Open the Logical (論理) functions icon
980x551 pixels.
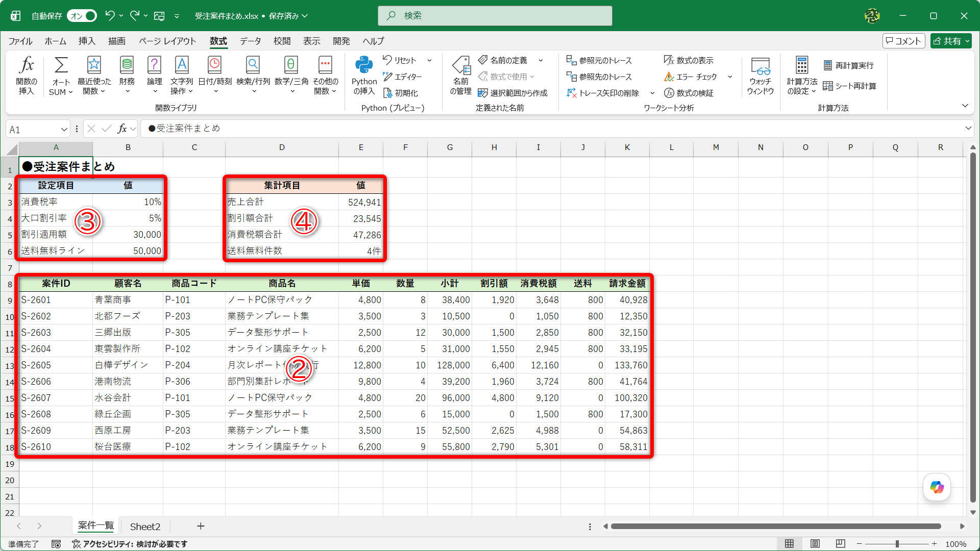click(x=154, y=65)
